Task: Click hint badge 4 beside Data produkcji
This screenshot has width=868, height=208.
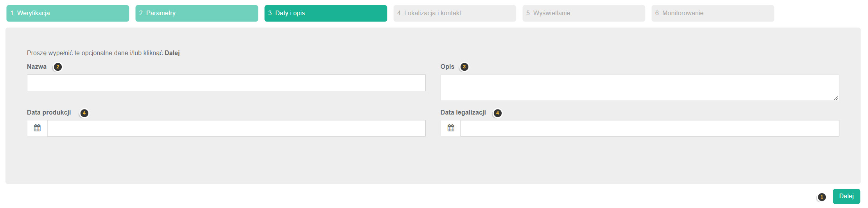Action: [84, 113]
